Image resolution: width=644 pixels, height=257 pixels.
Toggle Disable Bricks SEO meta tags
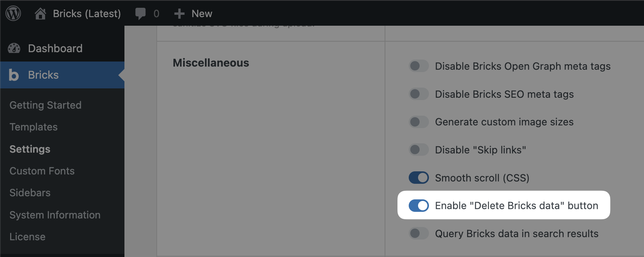click(x=419, y=94)
